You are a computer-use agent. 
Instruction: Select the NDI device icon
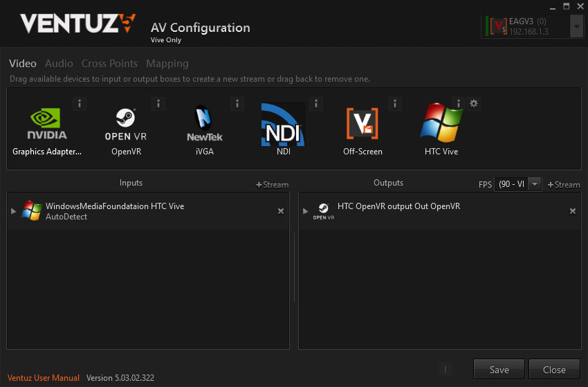tap(283, 125)
